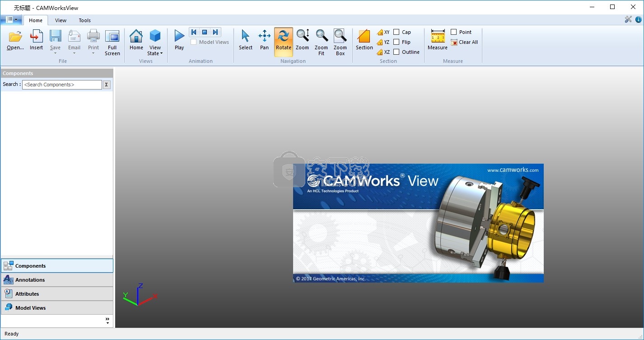Click the blue info About icon

click(638, 19)
